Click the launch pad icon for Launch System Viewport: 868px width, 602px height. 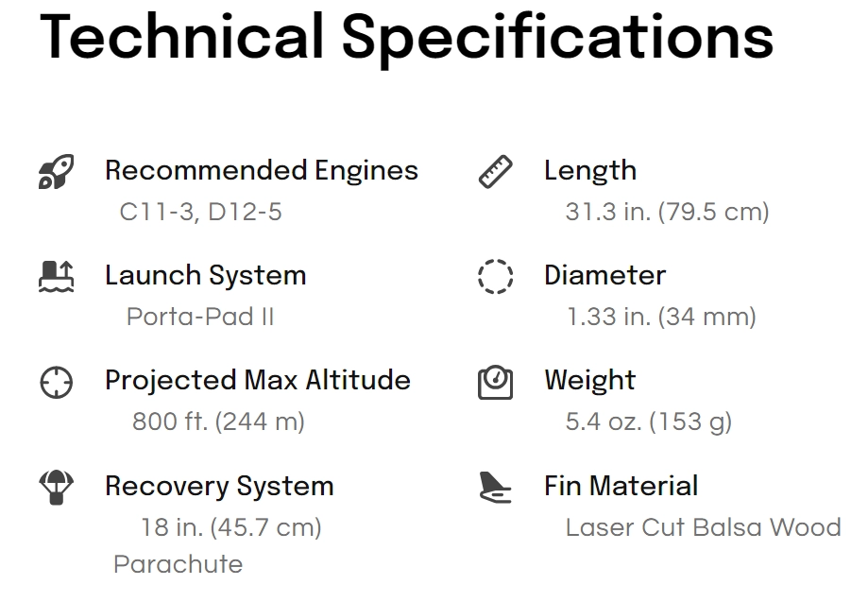click(x=56, y=276)
